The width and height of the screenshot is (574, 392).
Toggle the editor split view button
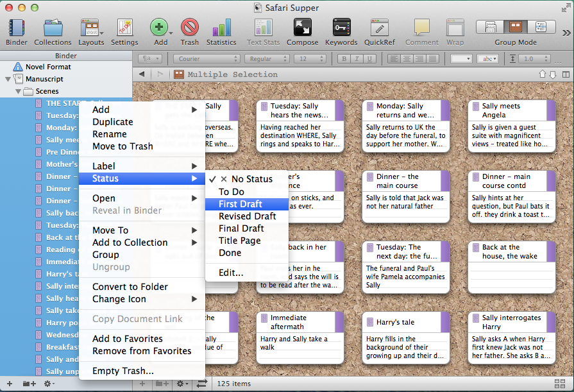pyautogui.click(x=566, y=74)
